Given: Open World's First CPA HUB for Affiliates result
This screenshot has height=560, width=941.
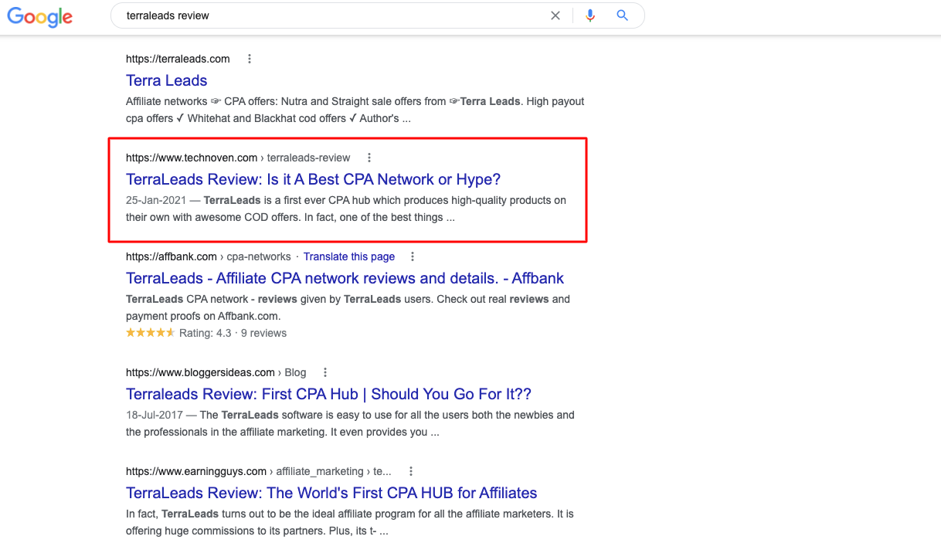Looking at the screenshot, I should pos(331,493).
